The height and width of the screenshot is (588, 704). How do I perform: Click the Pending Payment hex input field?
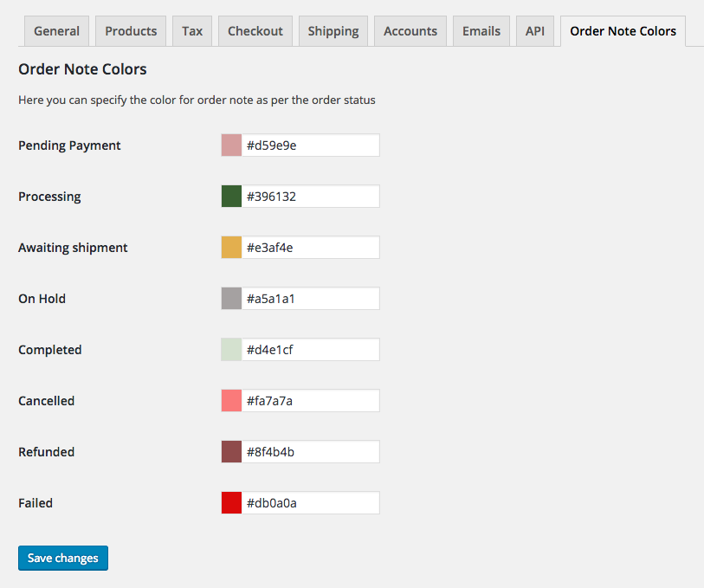coord(310,145)
